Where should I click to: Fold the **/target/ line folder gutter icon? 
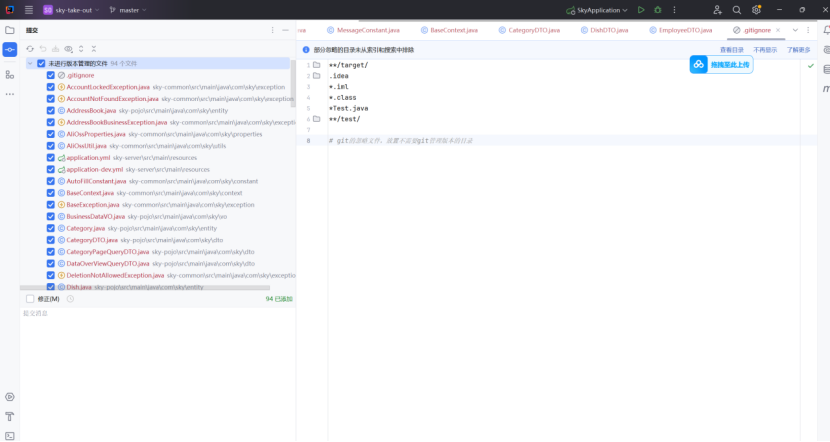pos(317,65)
